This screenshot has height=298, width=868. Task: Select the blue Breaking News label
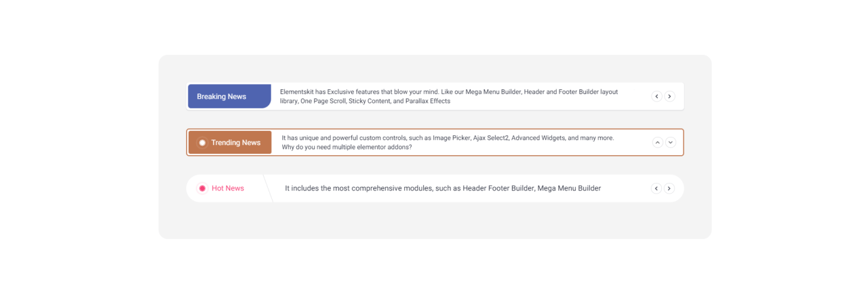click(222, 96)
